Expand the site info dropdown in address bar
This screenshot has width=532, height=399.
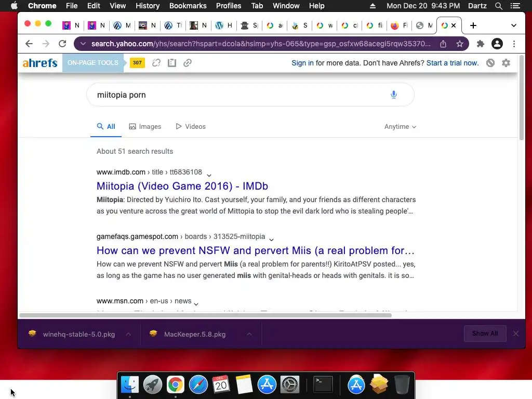[x=83, y=44]
